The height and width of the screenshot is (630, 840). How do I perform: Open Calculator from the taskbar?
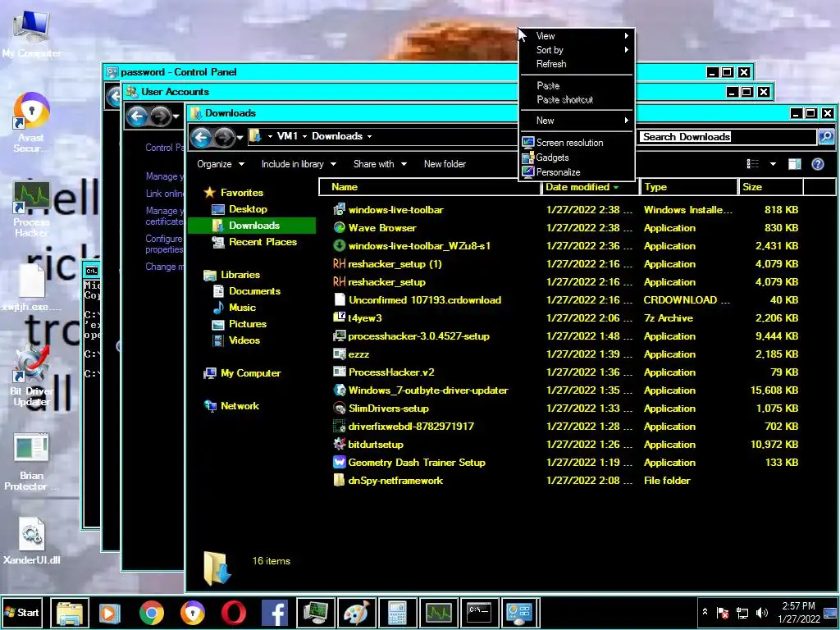tap(398, 613)
